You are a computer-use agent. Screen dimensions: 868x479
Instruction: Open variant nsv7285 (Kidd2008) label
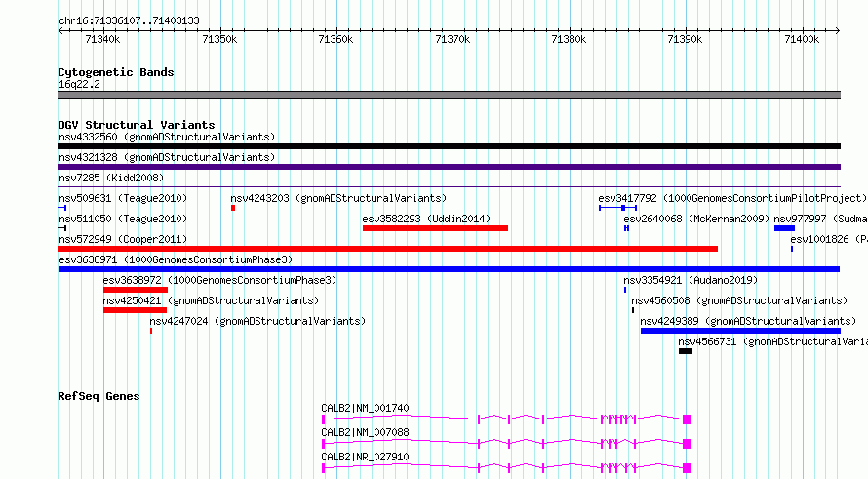(111, 178)
